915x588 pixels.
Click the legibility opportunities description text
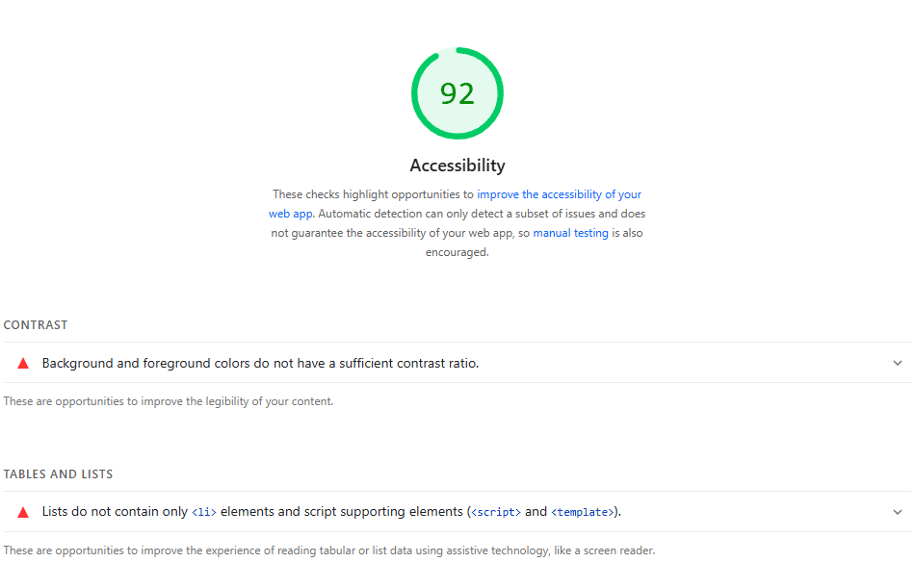[x=169, y=401]
